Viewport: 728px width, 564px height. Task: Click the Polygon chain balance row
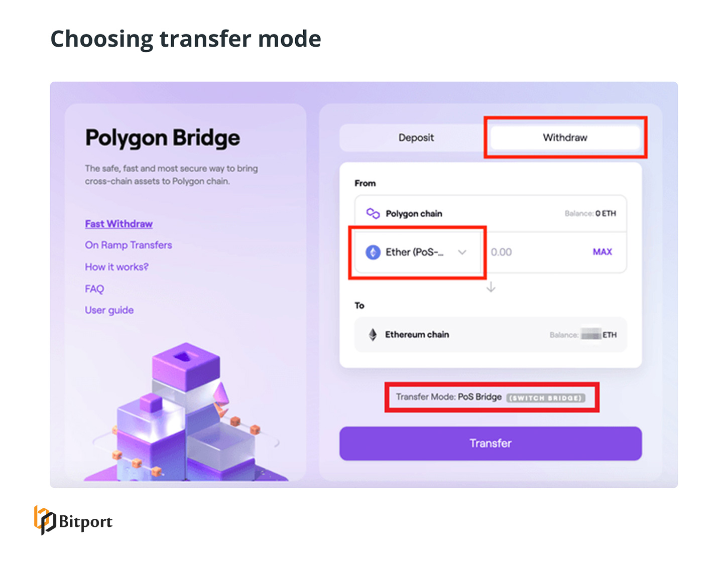[491, 213]
